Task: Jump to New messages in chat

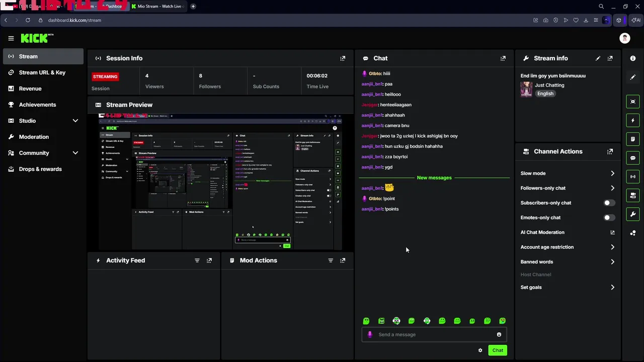Action: coord(434,177)
